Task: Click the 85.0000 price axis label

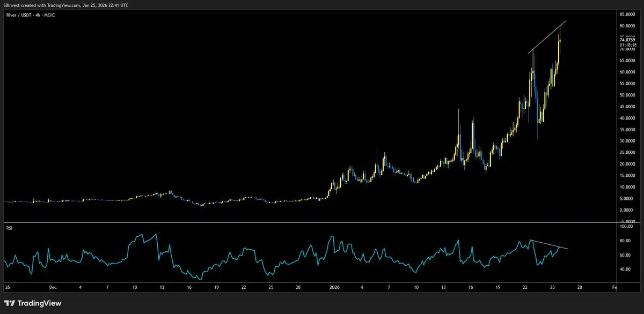Action: tap(627, 14)
